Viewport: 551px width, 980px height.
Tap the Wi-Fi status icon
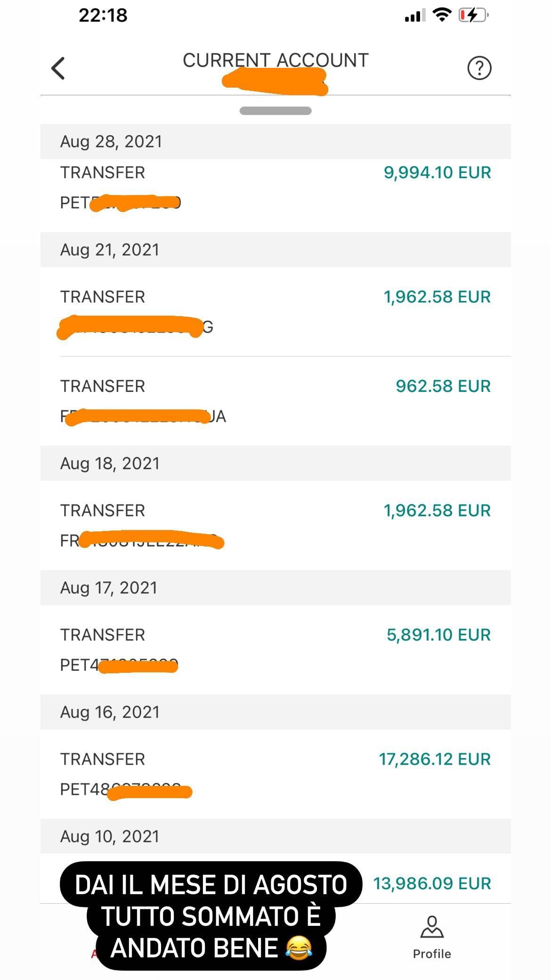[x=442, y=15]
